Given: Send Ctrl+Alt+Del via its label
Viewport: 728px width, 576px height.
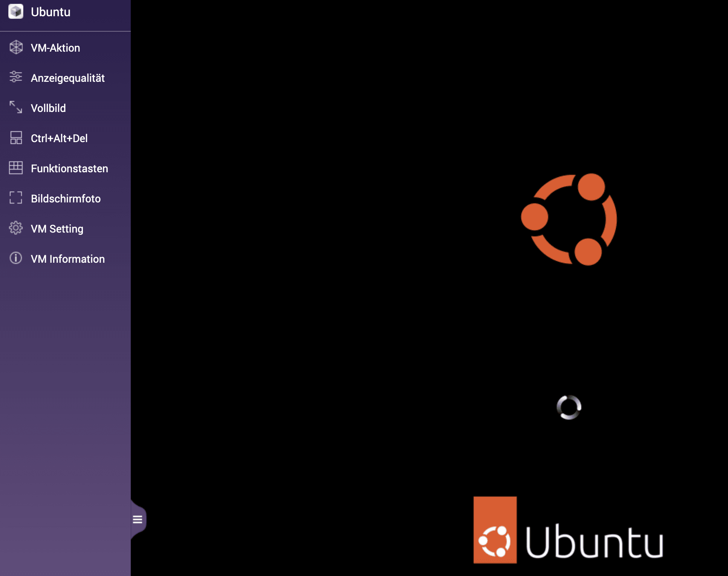Looking at the screenshot, I should 59,138.
